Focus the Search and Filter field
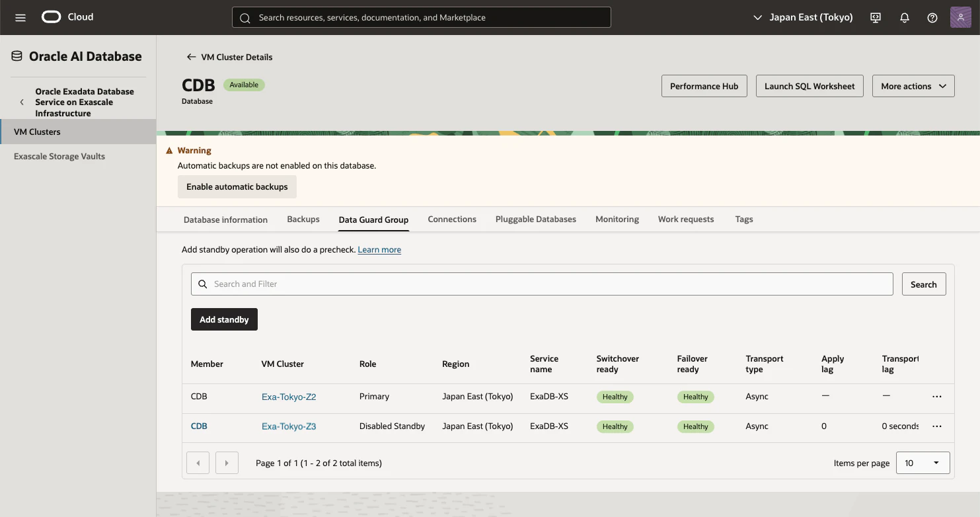980x517 pixels. 542,284
